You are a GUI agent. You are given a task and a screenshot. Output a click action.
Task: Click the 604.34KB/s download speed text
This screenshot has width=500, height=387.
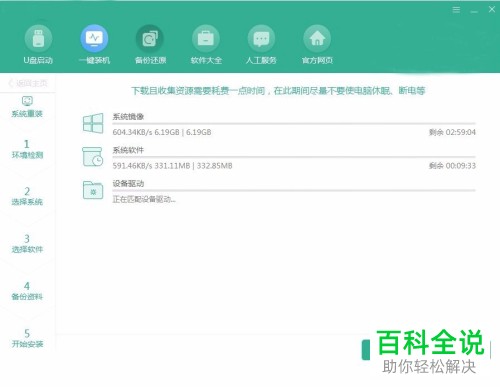point(132,132)
